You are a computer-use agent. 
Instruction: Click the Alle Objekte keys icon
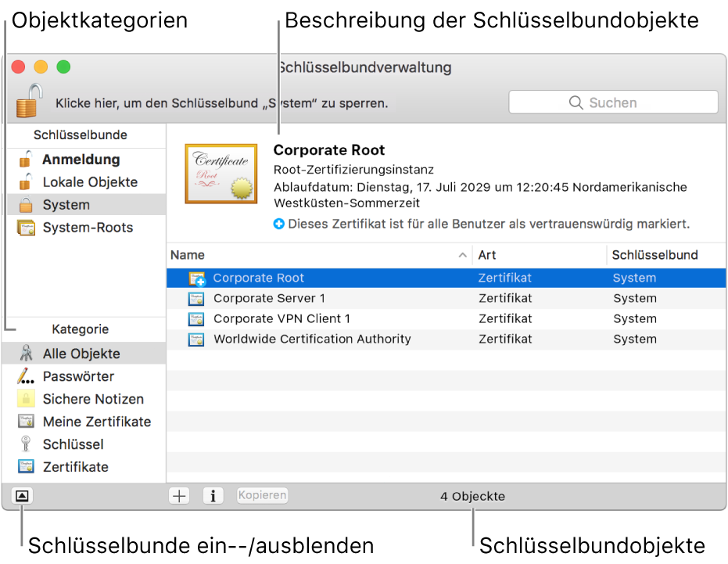(26, 354)
